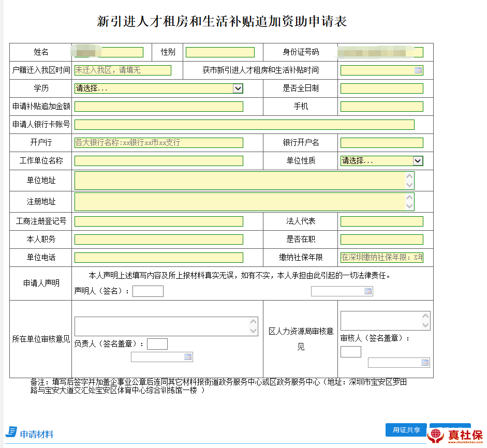
Task: Click the 所在单位审核意见 text area
Action: point(161,326)
